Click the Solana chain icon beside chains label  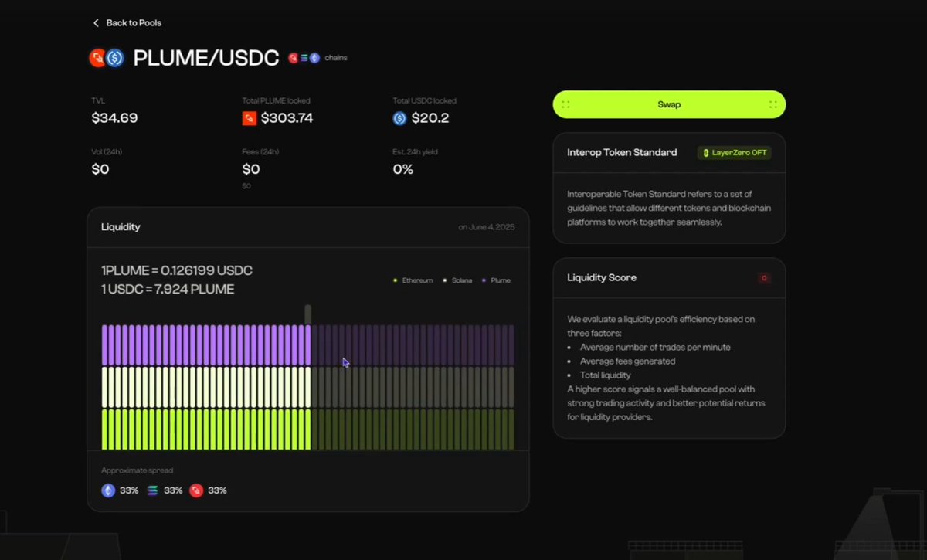304,58
